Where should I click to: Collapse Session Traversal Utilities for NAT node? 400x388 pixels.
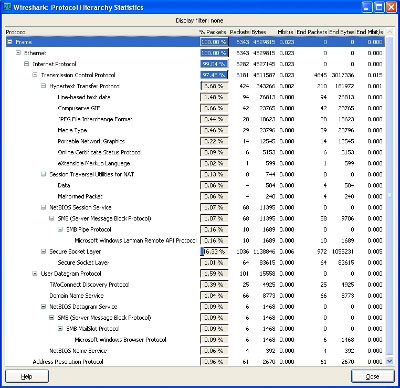point(43,174)
